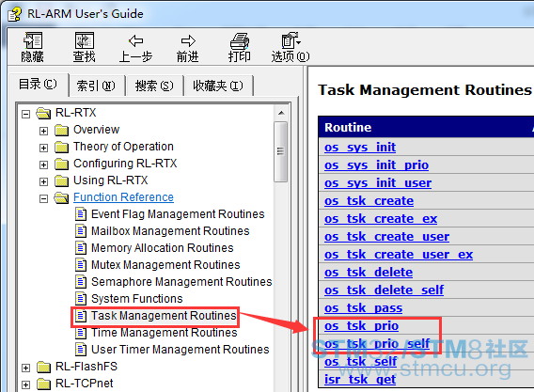Select Mailbox Management Routines topic
The image size is (534, 392).
(x=170, y=231)
